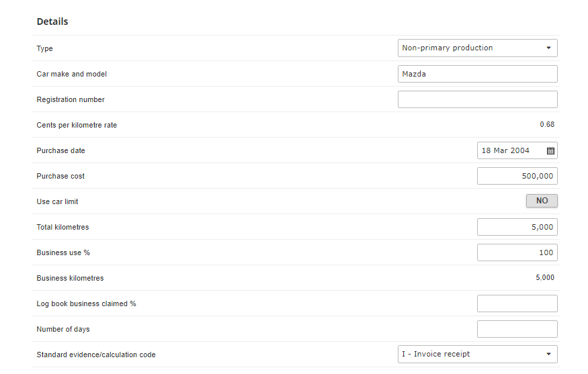Click the Purchase cost label

coord(60,176)
